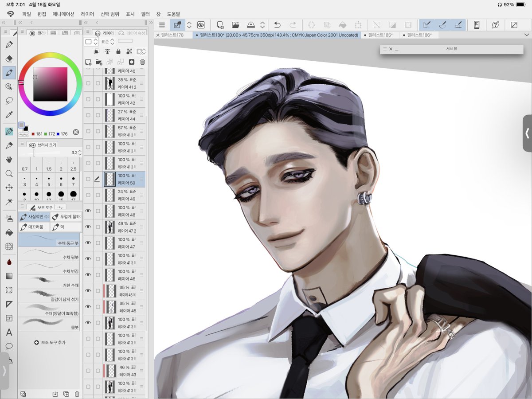The width and height of the screenshot is (532, 399).
Task: Expand bottom-left panel handle arrow
Action: [4, 371]
